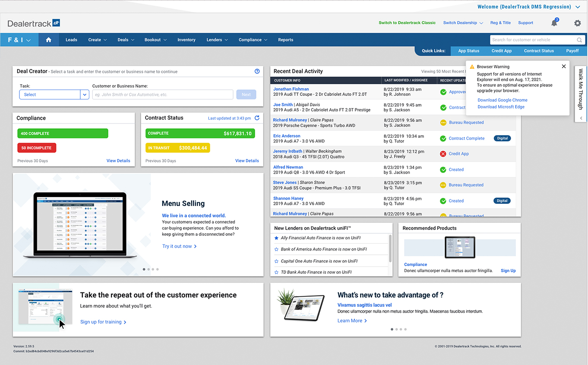Open the Home icon in the navigation bar

[x=48, y=39]
